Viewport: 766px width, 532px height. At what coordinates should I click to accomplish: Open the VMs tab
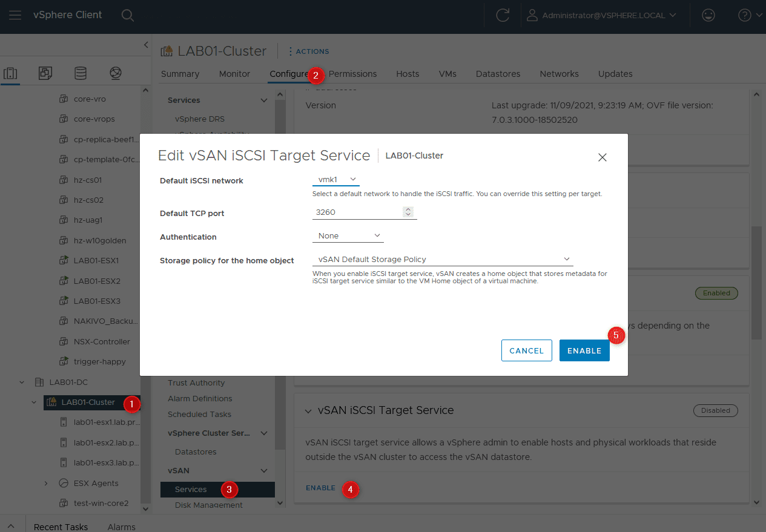click(x=447, y=74)
